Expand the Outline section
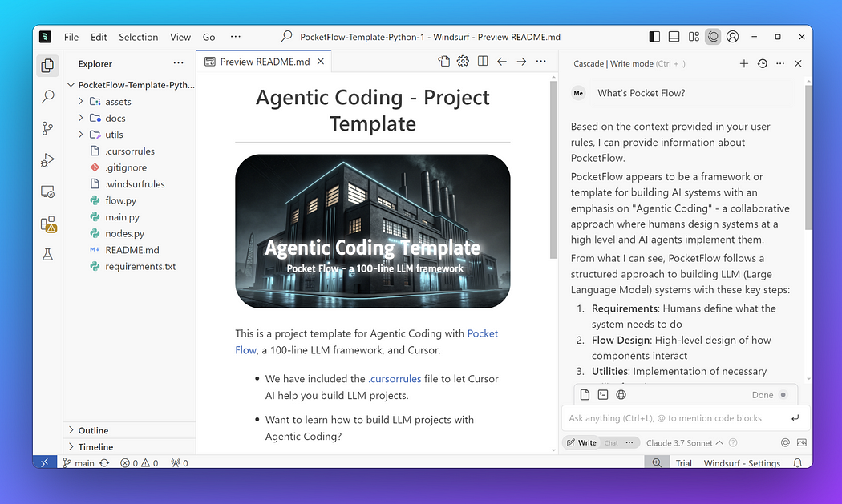Viewport: 842px width, 504px height. coord(93,430)
